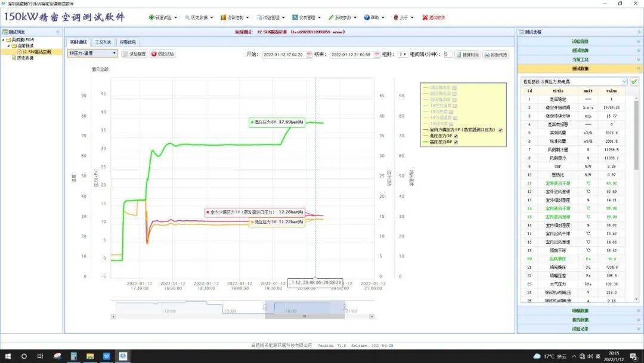The image size is (644, 363).
Task: Click the 推算时间 button
Action: click(x=468, y=55)
